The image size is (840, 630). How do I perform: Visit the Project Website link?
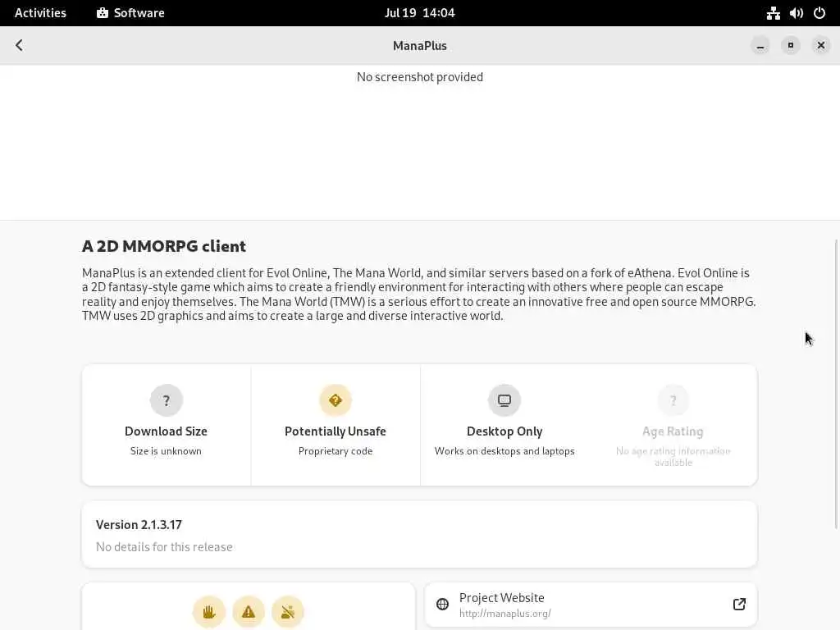591,605
